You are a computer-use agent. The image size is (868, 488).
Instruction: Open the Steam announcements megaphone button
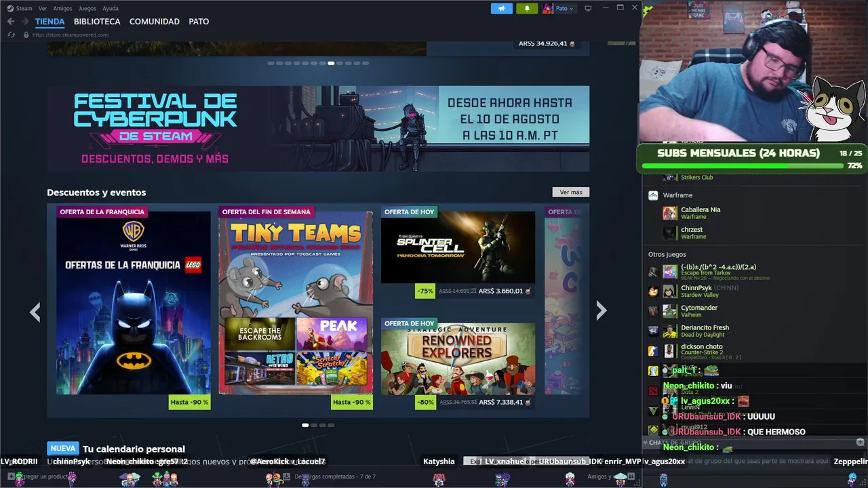(502, 8)
